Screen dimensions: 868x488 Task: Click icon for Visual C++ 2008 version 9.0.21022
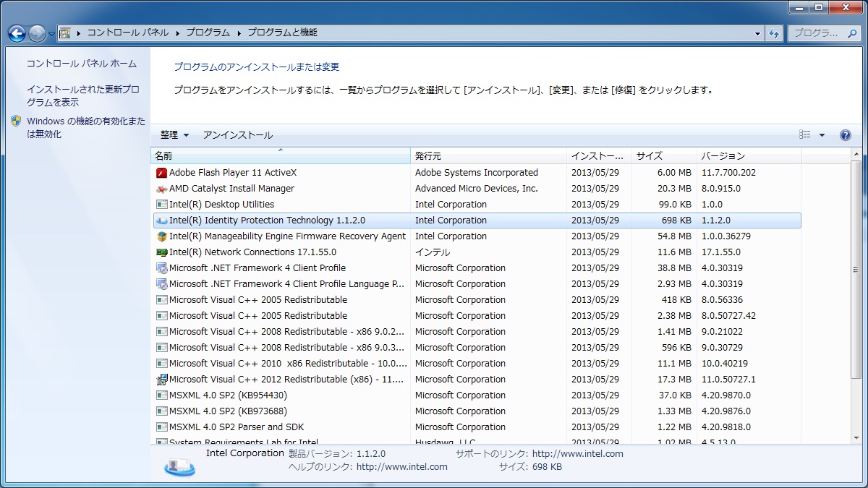(x=161, y=332)
